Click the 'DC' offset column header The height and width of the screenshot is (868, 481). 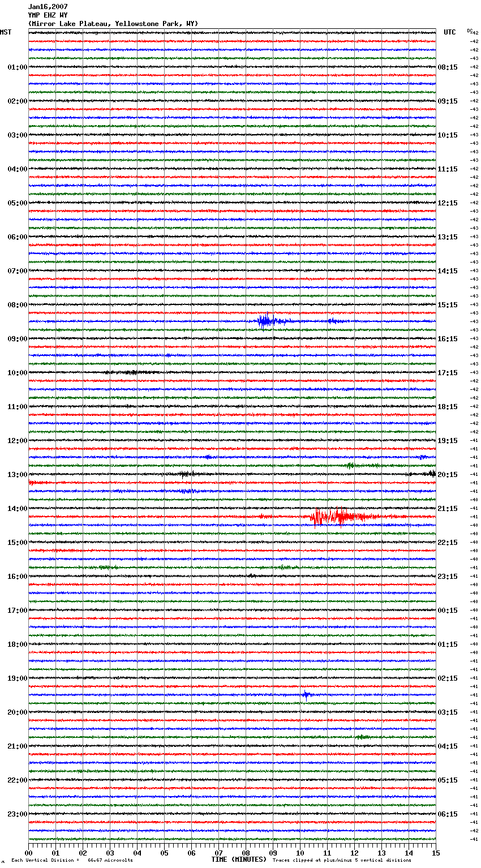pyautogui.click(x=470, y=31)
